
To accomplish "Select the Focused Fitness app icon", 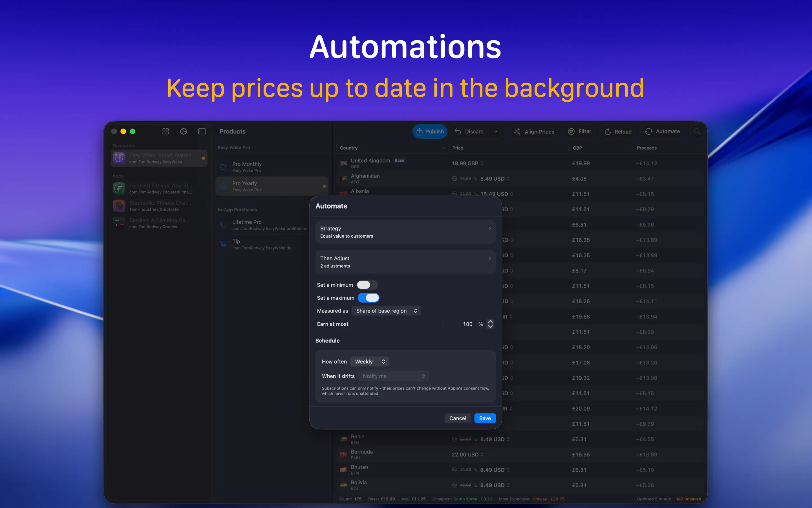I will tap(119, 188).
